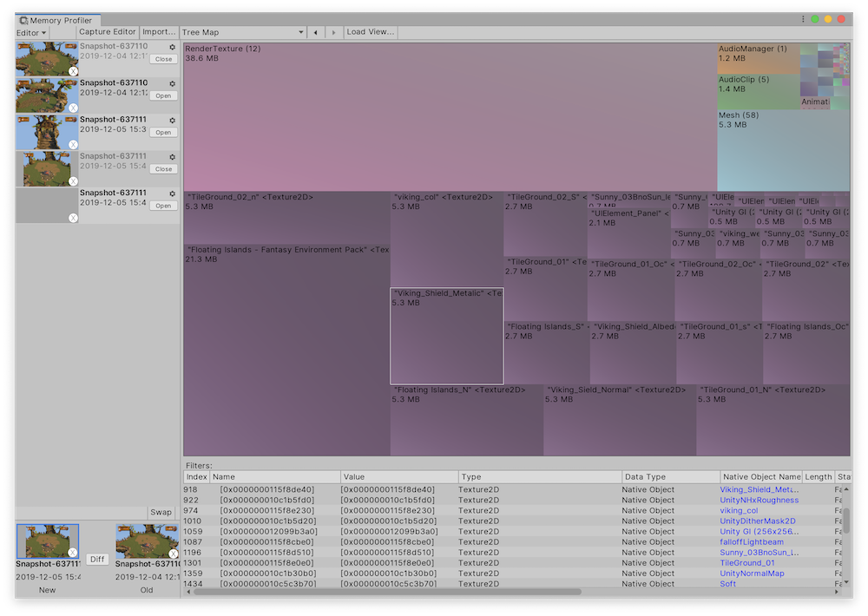Screen dimensions: 868x616
Task: Expand the Editor target dropdown
Action: (x=31, y=32)
